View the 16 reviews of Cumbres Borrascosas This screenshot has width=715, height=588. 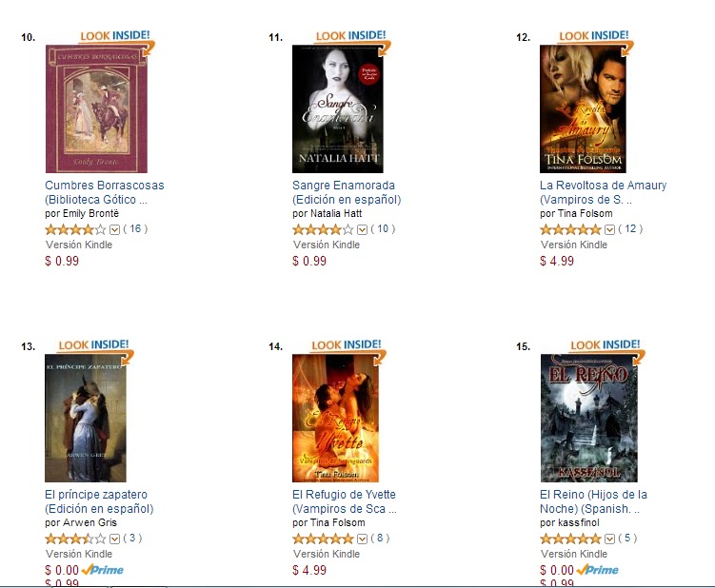(x=135, y=228)
